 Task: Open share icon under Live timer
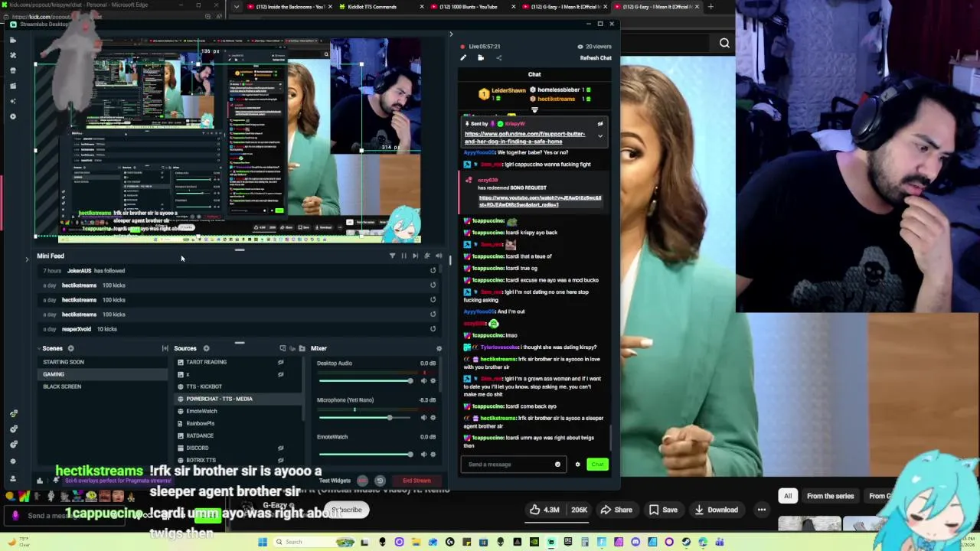coord(498,58)
